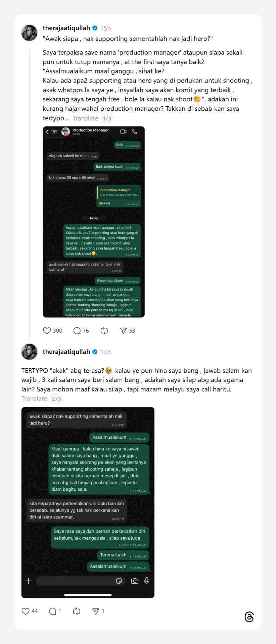Repost the second thread post
The width and height of the screenshot is (276, 644).
(x=77, y=611)
